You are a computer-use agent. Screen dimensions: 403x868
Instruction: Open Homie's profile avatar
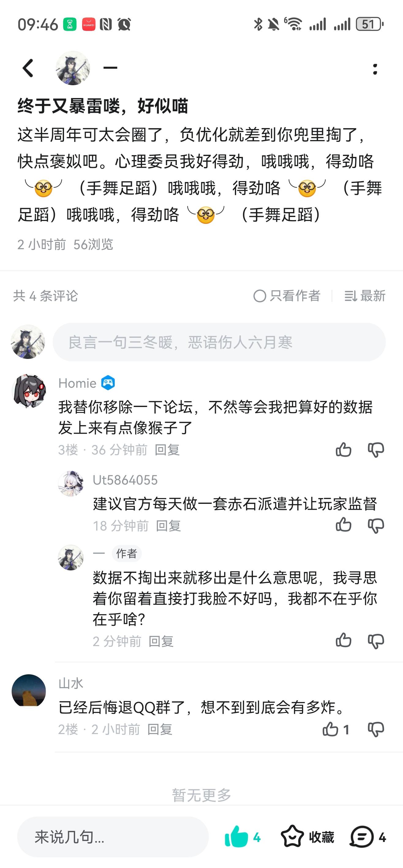(x=29, y=391)
